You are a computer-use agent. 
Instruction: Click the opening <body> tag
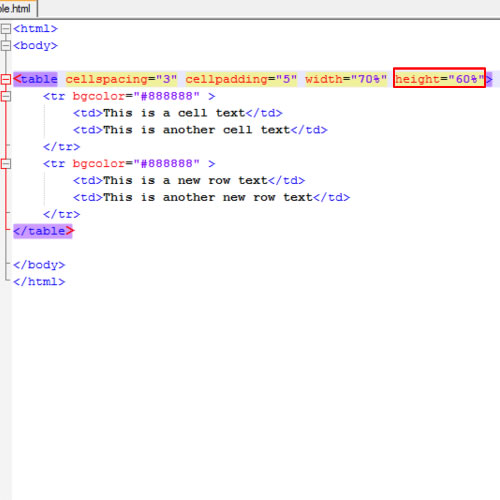(35, 45)
